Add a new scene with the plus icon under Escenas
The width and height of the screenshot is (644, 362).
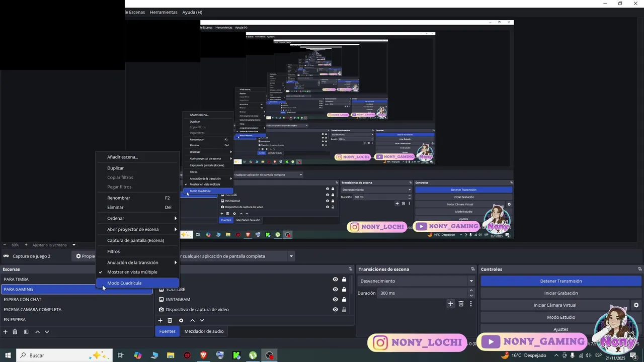[x=6, y=332]
